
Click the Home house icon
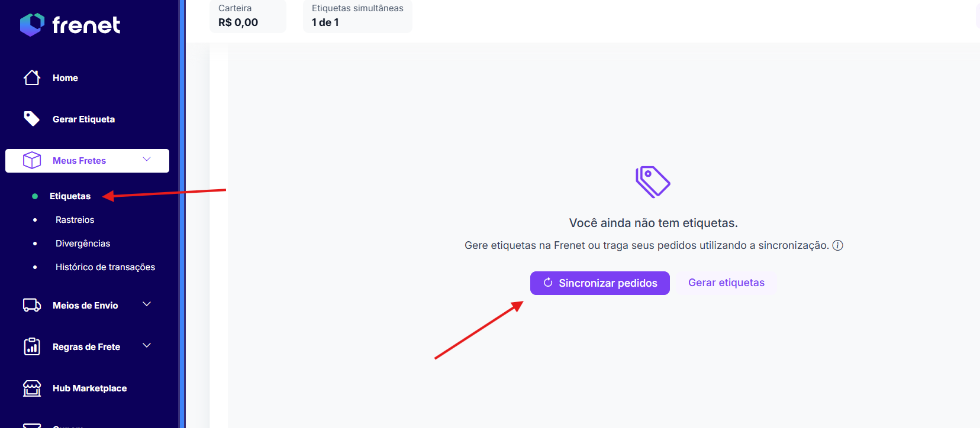click(x=32, y=78)
